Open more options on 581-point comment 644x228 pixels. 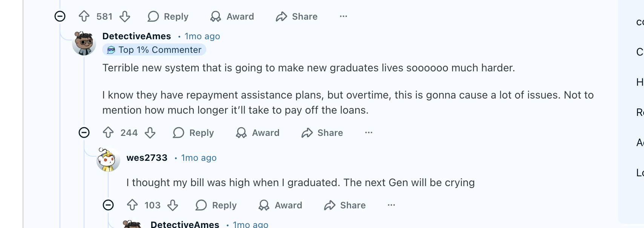coord(343,16)
